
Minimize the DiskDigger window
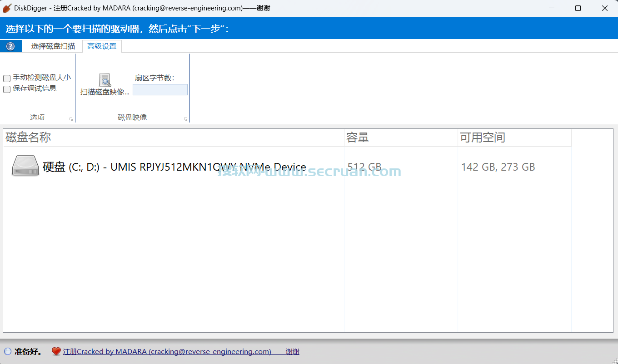pos(552,8)
